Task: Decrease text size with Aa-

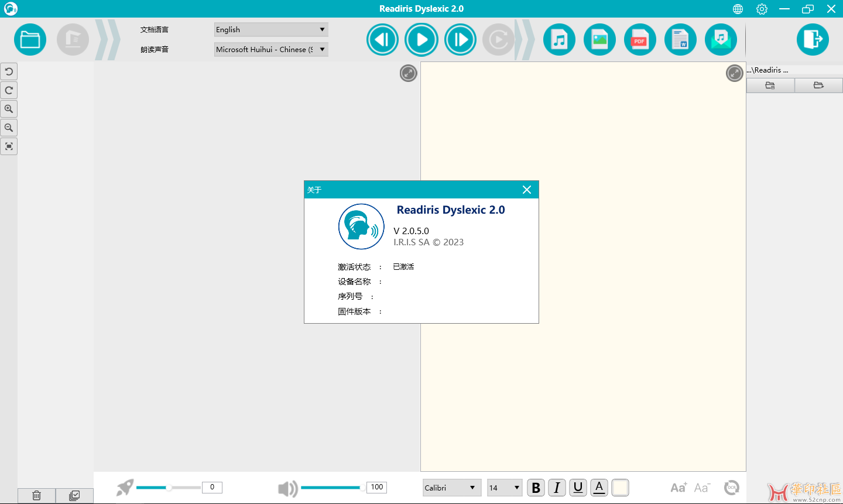Action: click(x=702, y=488)
